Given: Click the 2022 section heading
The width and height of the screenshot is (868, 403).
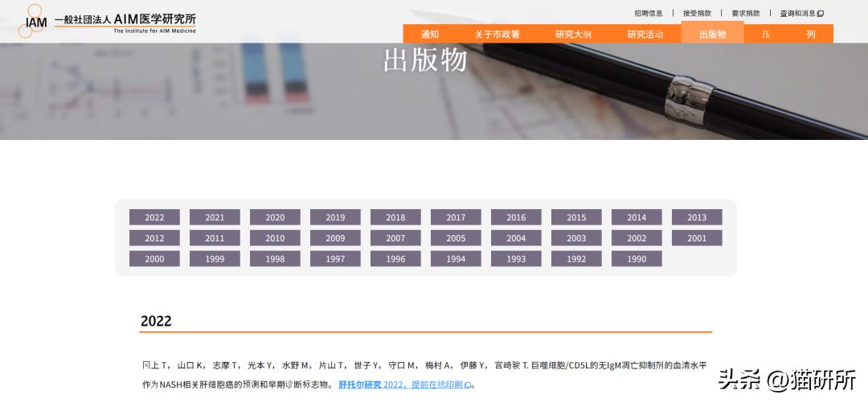Looking at the screenshot, I should tap(156, 322).
